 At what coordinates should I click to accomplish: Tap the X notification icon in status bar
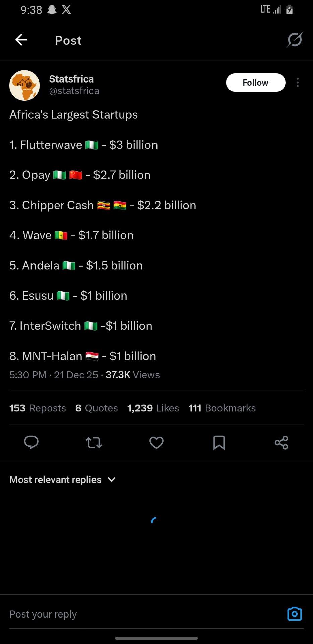[66, 10]
